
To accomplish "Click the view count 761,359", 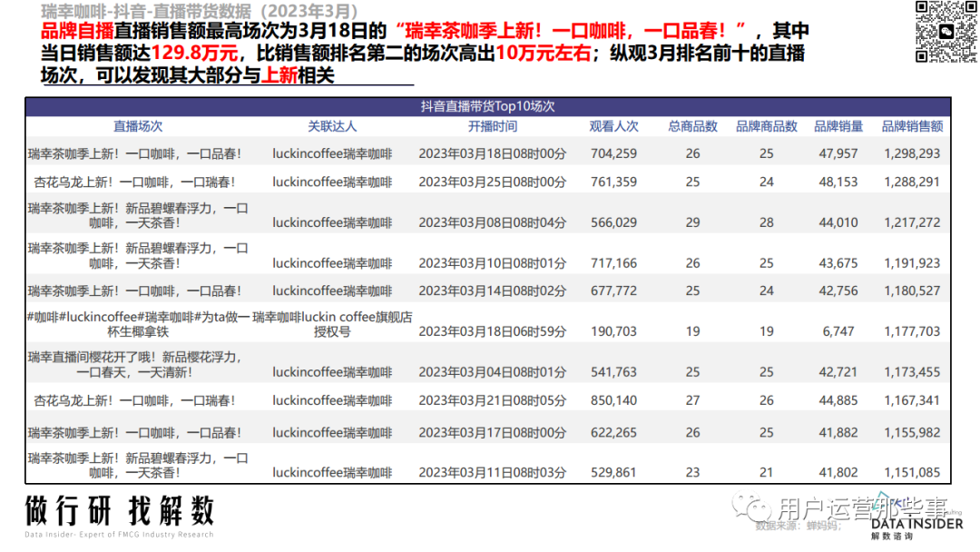I will (x=613, y=182).
